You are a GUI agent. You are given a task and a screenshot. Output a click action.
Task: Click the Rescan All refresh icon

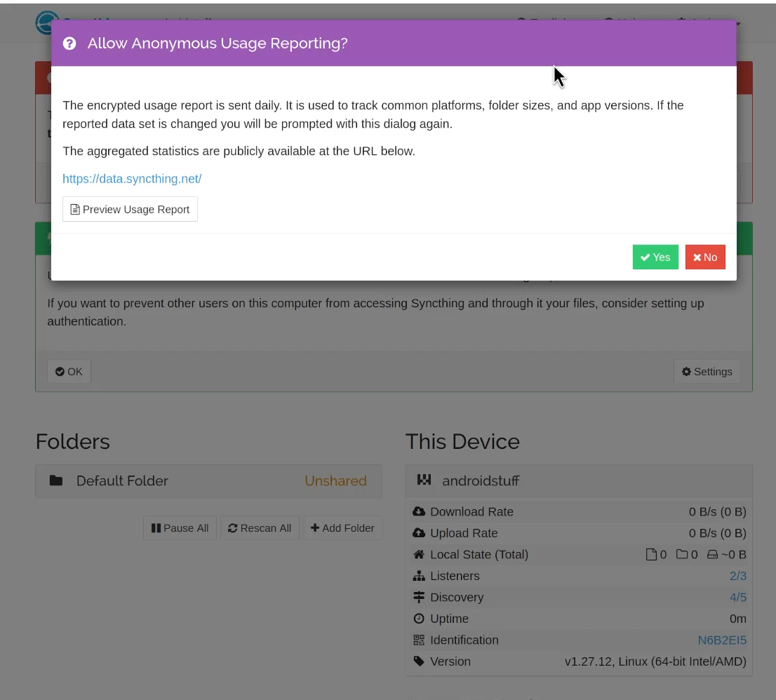pos(233,528)
